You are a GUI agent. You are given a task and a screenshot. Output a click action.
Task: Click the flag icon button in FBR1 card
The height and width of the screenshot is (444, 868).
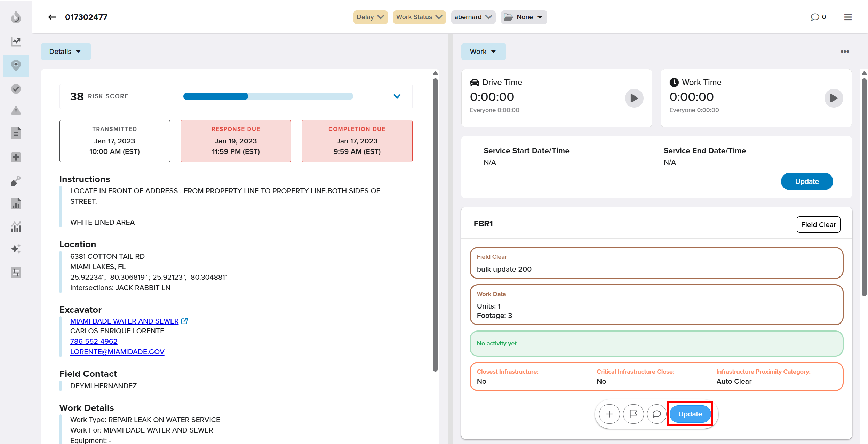tap(633, 414)
